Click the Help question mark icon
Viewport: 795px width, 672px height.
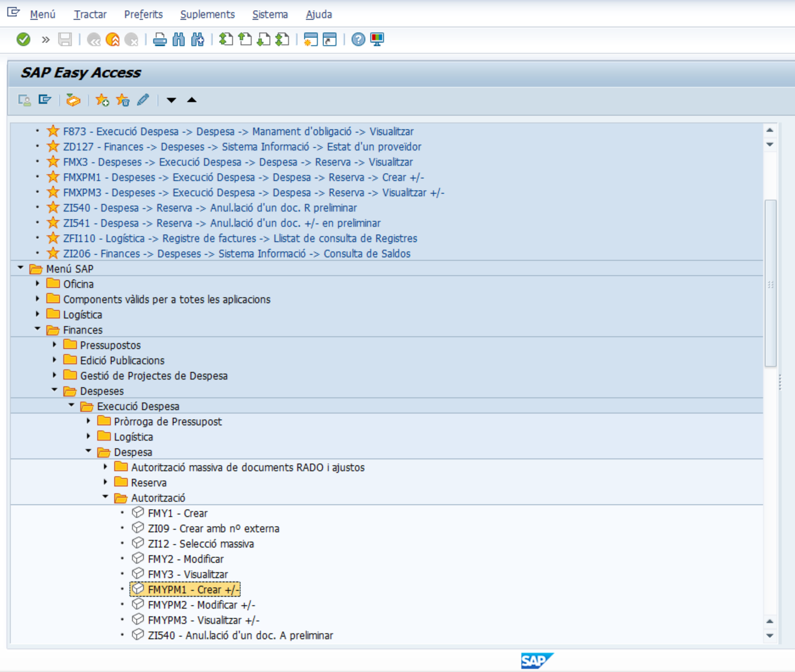click(358, 40)
